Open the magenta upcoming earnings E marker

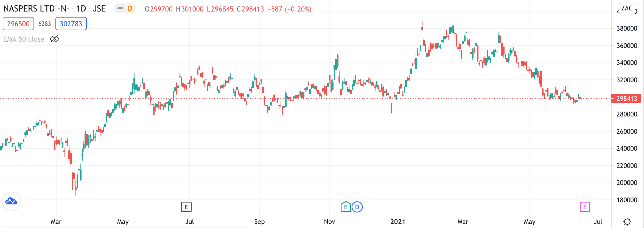[585, 207]
